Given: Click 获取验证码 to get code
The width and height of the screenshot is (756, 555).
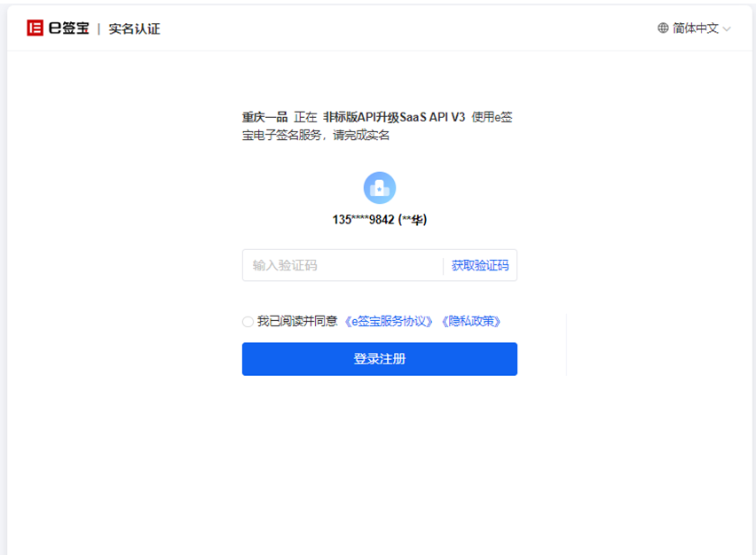Looking at the screenshot, I should 480,265.
